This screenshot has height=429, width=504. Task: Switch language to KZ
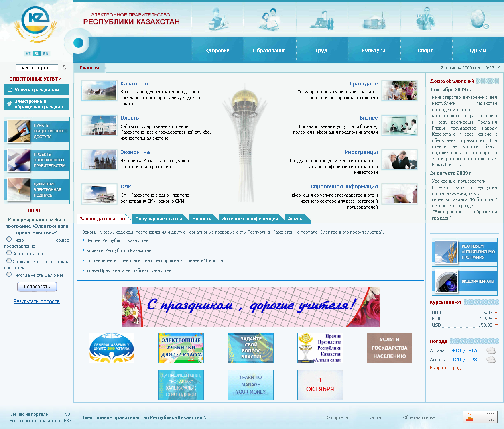[x=28, y=53]
